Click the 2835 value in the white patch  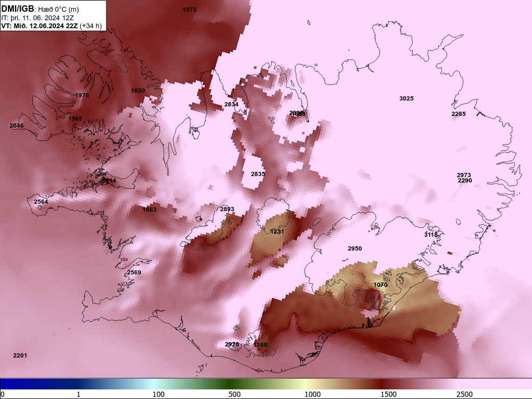tap(258, 174)
